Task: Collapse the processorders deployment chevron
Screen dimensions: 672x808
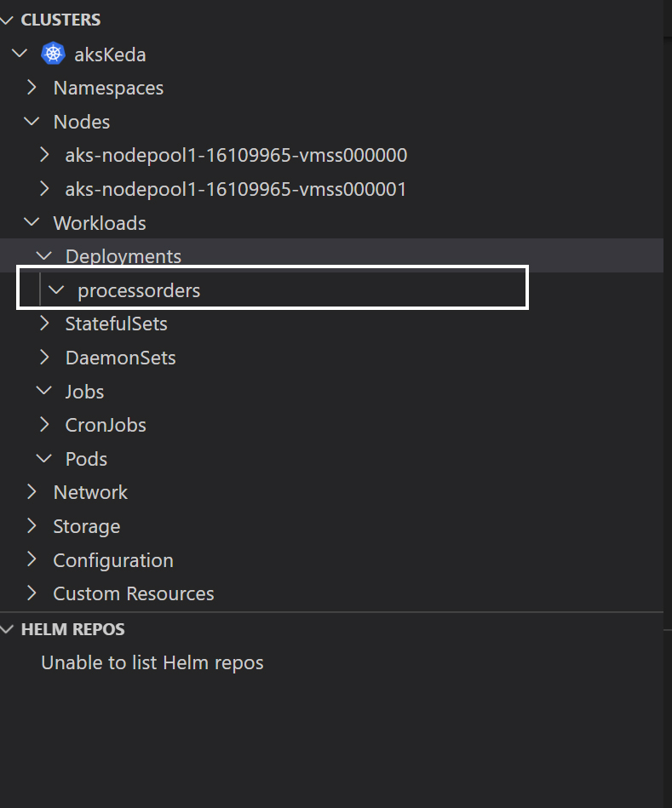Action: (x=56, y=289)
